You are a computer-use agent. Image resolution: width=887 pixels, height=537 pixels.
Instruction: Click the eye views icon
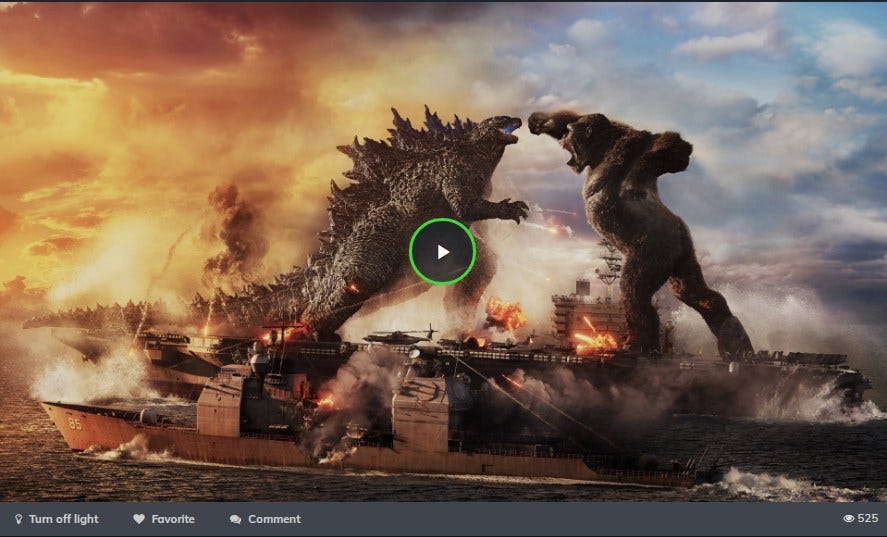849,518
